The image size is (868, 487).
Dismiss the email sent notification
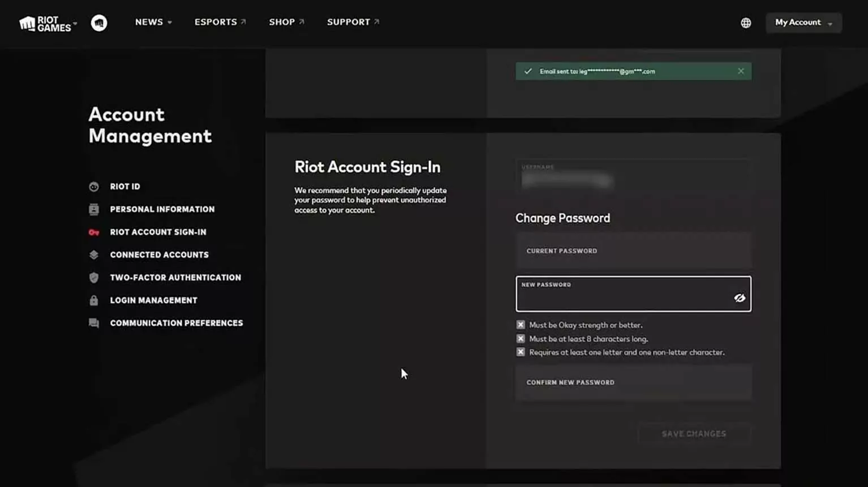(x=741, y=71)
